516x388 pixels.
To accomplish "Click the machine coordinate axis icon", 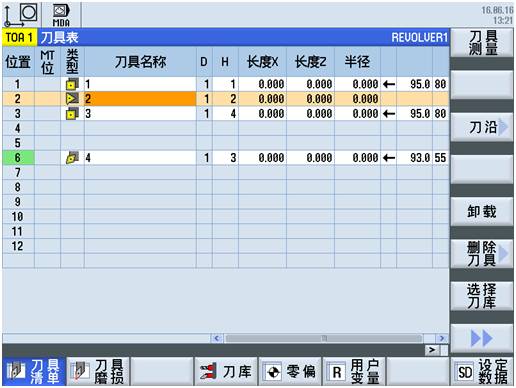I will point(21,15).
